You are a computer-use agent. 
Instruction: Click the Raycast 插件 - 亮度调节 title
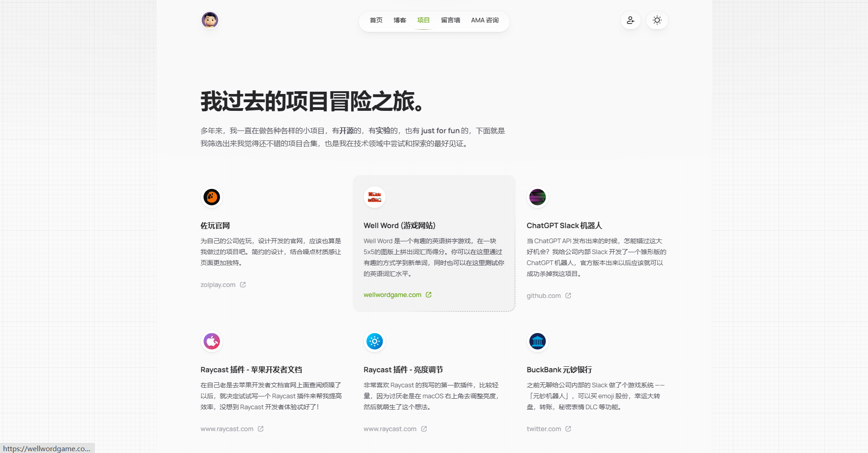pyautogui.click(x=403, y=370)
